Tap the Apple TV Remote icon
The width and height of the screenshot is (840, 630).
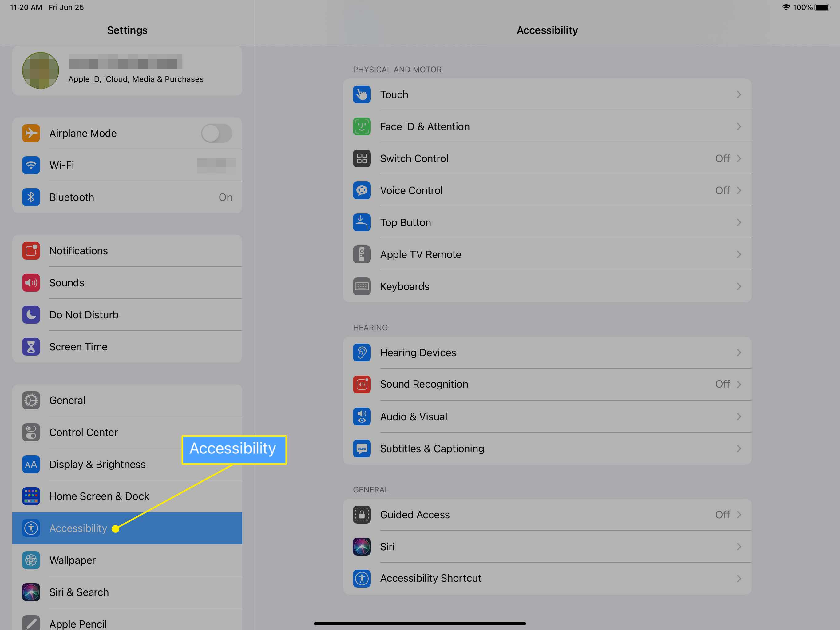click(x=362, y=254)
